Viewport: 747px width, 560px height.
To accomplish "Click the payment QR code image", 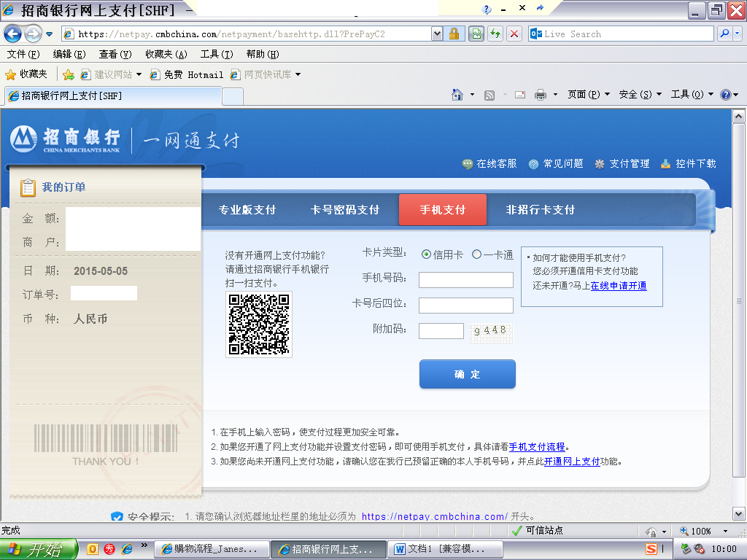I will pos(259,324).
